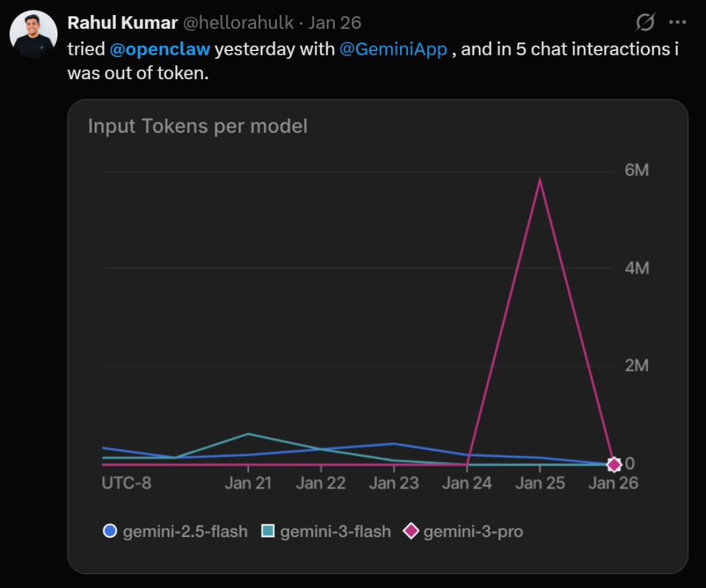Open the @openclaw mention link

click(x=160, y=50)
